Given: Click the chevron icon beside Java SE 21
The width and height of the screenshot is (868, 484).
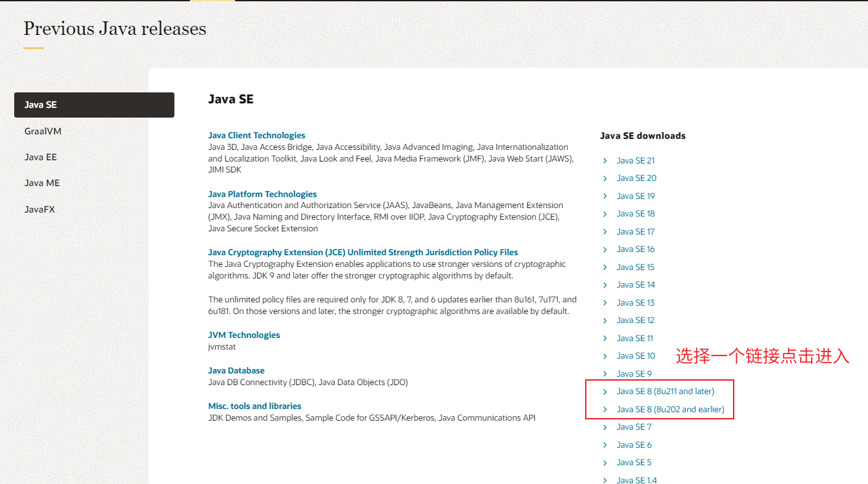Looking at the screenshot, I should tap(605, 161).
